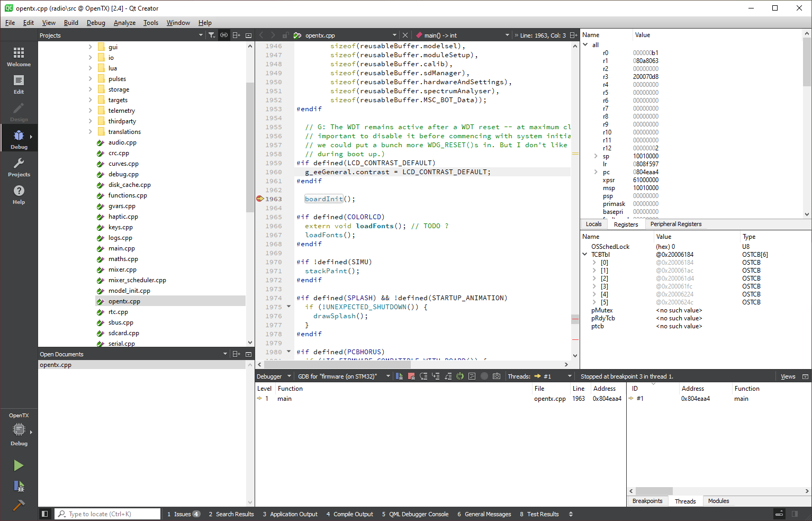812x521 pixels.
Task: Click the Step Out debugger icon
Action: click(447, 376)
